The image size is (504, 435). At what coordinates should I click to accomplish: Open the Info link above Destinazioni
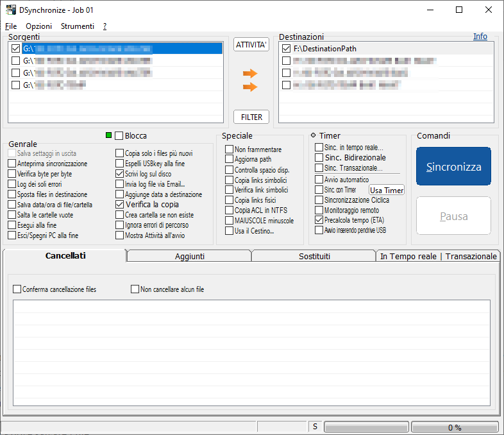point(480,37)
